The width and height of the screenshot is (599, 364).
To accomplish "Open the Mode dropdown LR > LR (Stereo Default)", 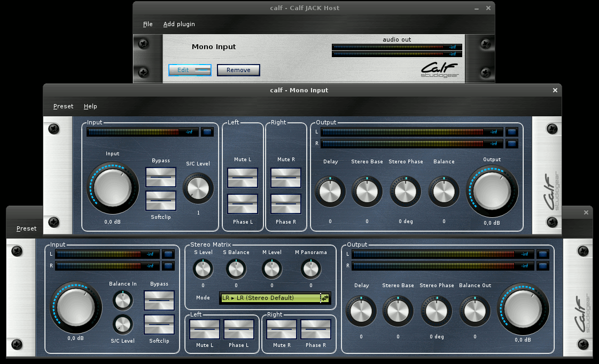I will (275, 298).
